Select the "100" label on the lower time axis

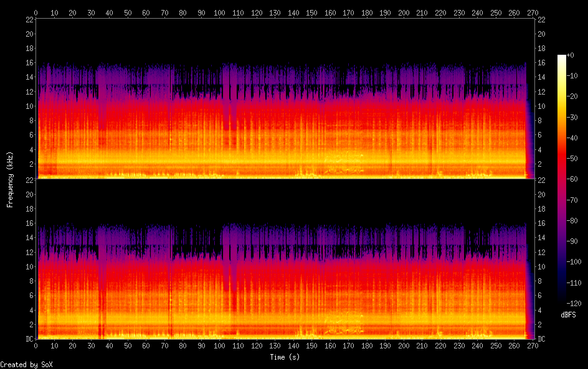pos(219,346)
